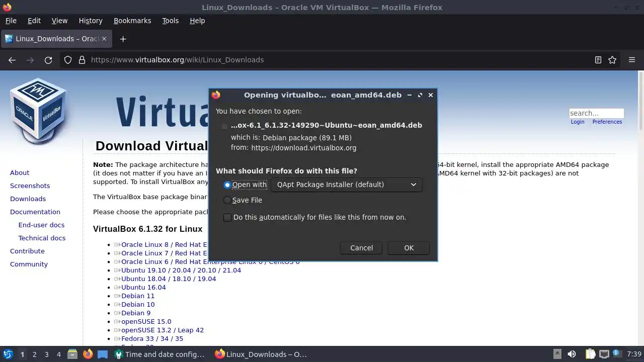Open the Downloads sidebar link

click(28, 199)
